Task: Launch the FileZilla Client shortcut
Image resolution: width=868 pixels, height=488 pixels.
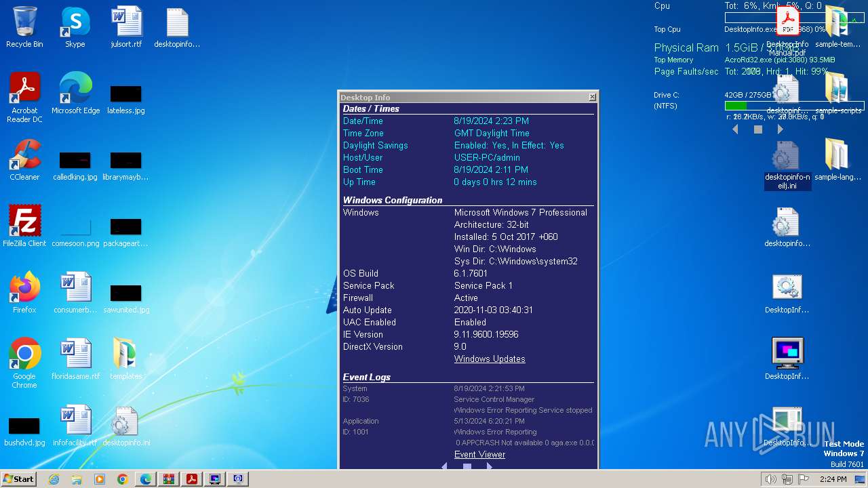Action: click(24, 226)
